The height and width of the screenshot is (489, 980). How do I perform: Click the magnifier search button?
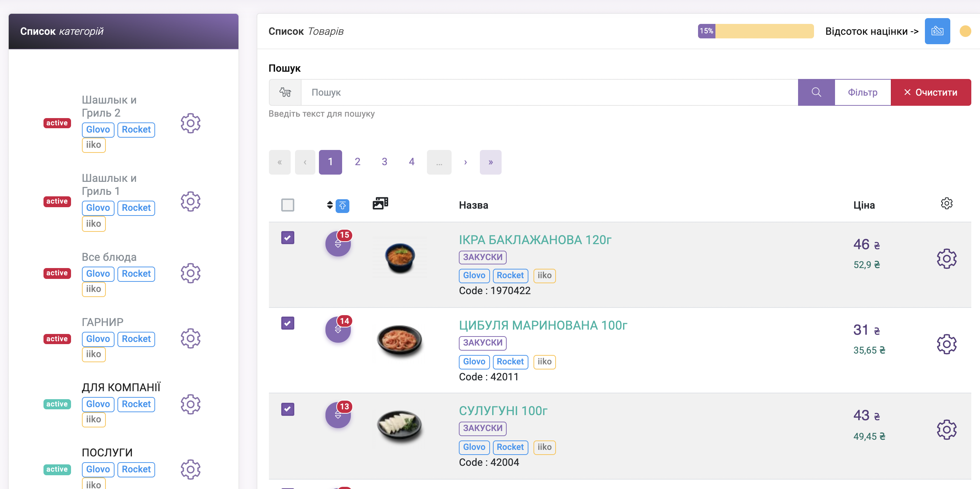(816, 92)
